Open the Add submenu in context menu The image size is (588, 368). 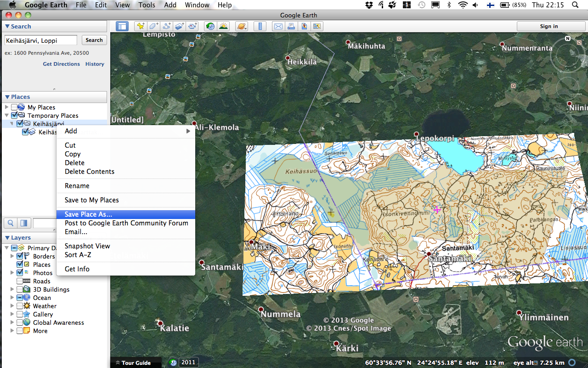tap(125, 131)
